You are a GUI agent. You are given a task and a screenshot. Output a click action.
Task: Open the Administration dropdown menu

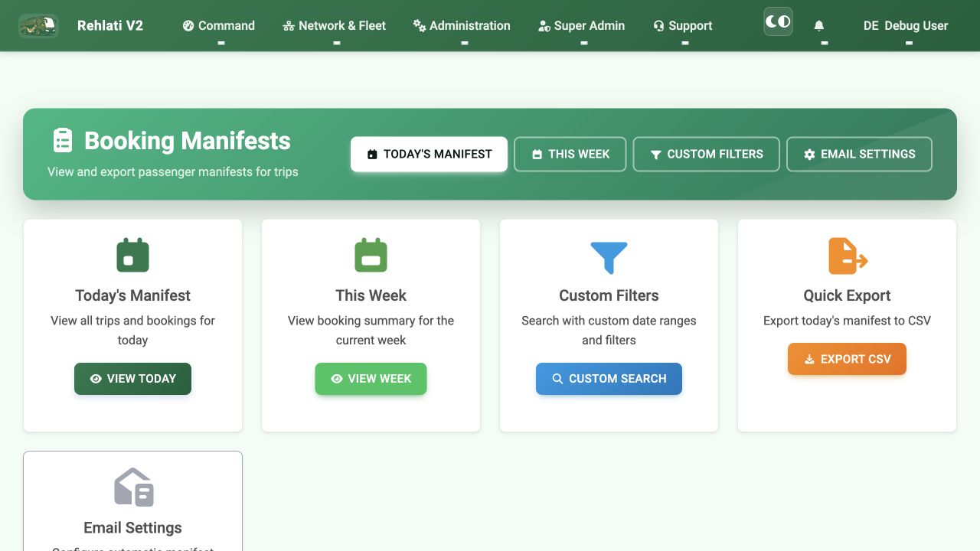pyautogui.click(x=462, y=26)
